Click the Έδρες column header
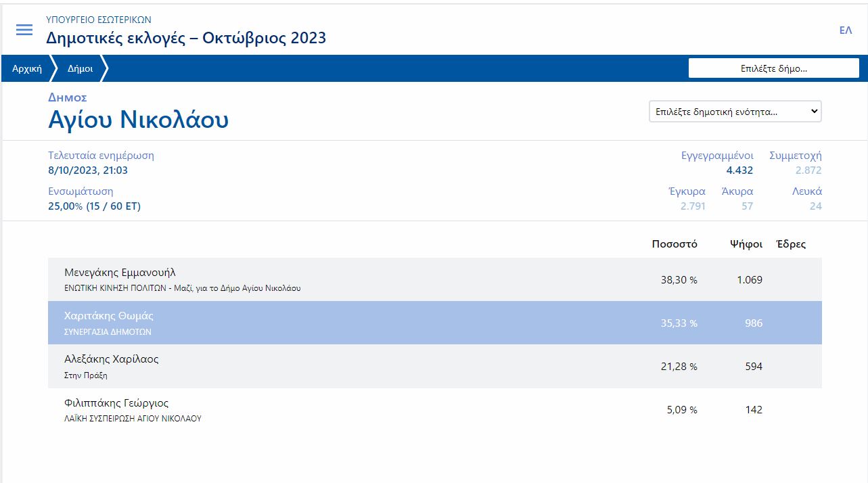 tap(791, 244)
